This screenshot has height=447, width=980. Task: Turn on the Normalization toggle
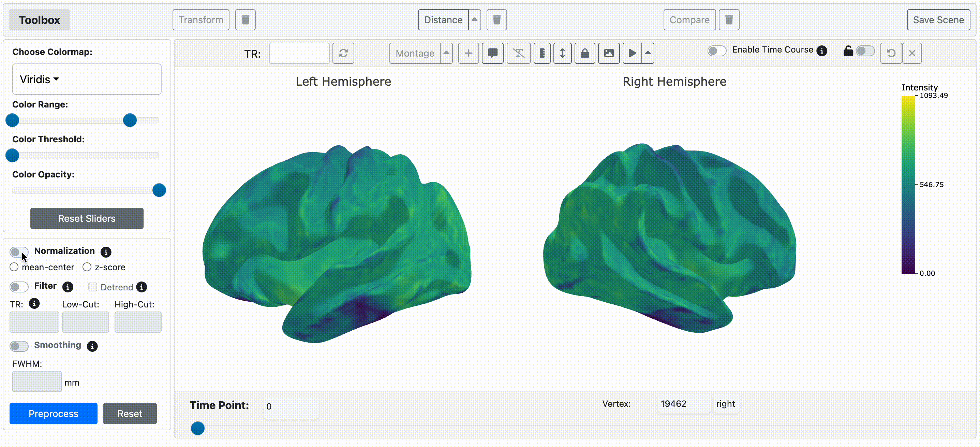tap(19, 252)
